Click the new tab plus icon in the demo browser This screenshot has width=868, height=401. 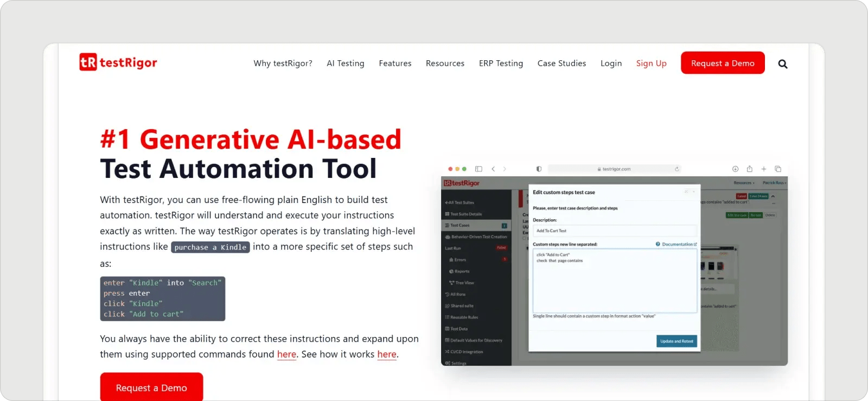(x=763, y=169)
